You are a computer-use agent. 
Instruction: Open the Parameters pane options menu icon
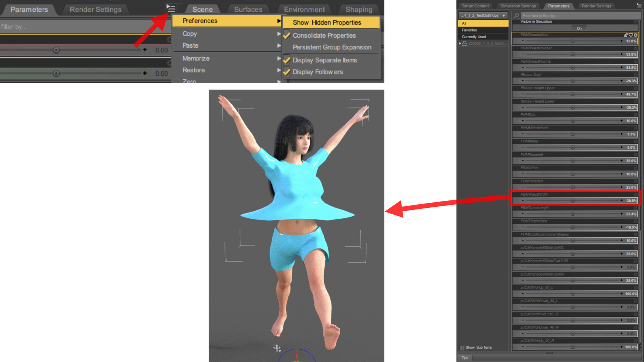(x=170, y=8)
